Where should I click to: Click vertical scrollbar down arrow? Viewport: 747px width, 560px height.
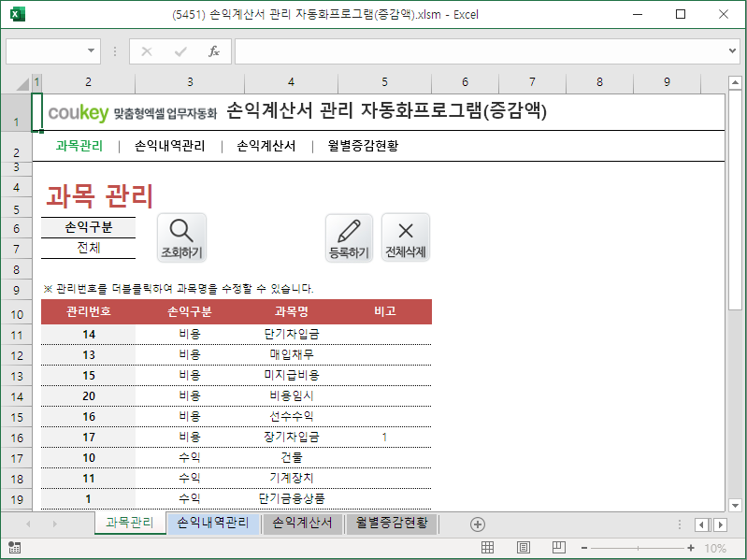[735, 505]
